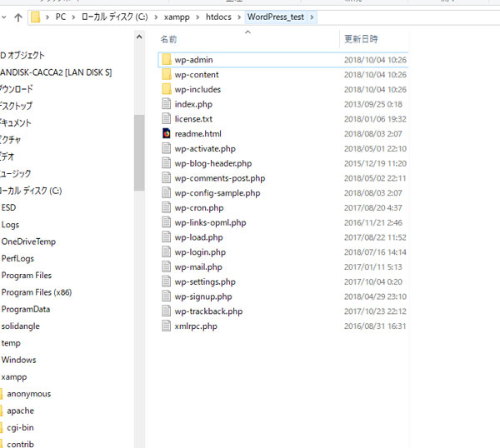Select LANDISK-CACCA2 network drive
Image resolution: width=500 pixels, height=448 pixels.
(x=56, y=72)
